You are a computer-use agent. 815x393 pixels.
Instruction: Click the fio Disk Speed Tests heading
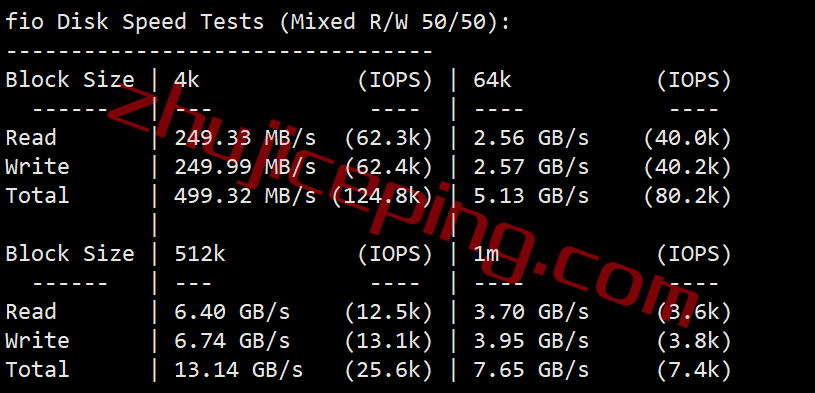[258, 22]
